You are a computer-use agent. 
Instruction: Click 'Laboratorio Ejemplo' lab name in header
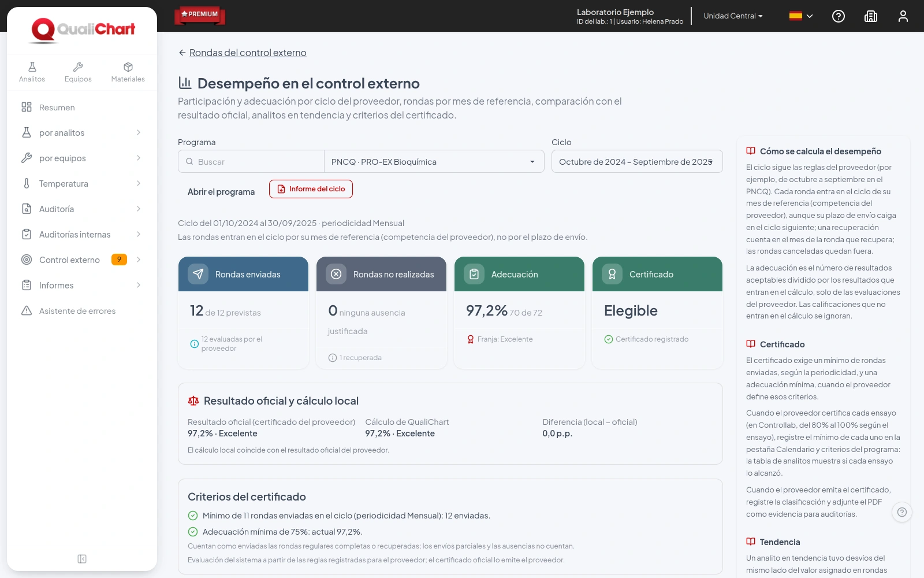pos(615,12)
